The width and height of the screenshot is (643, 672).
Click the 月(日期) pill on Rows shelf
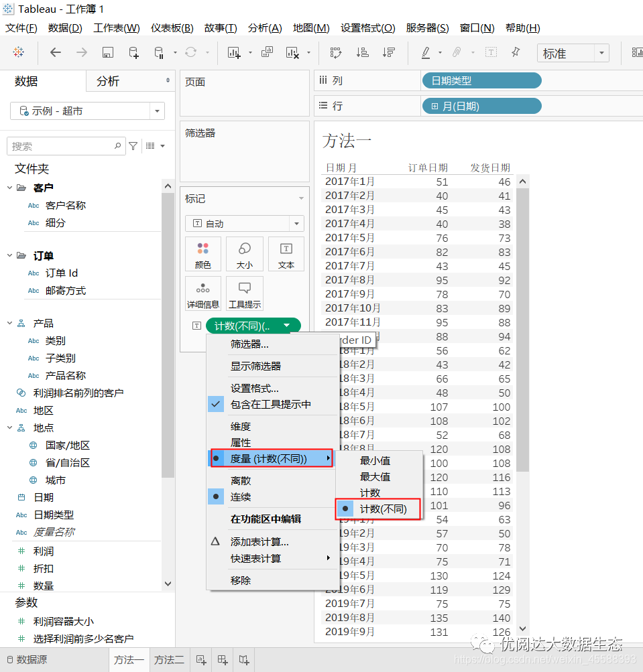point(481,106)
